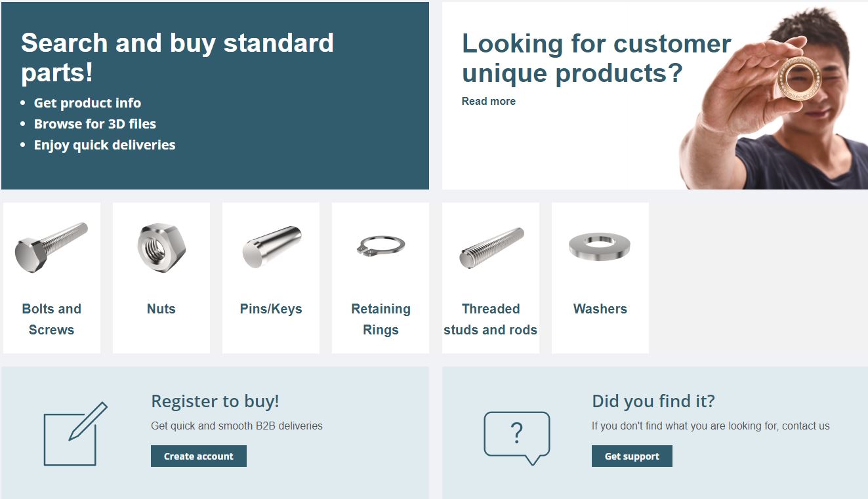Go to Pins/Keys category
This screenshot has width=868, height=499.
click(x=271, y=309)
